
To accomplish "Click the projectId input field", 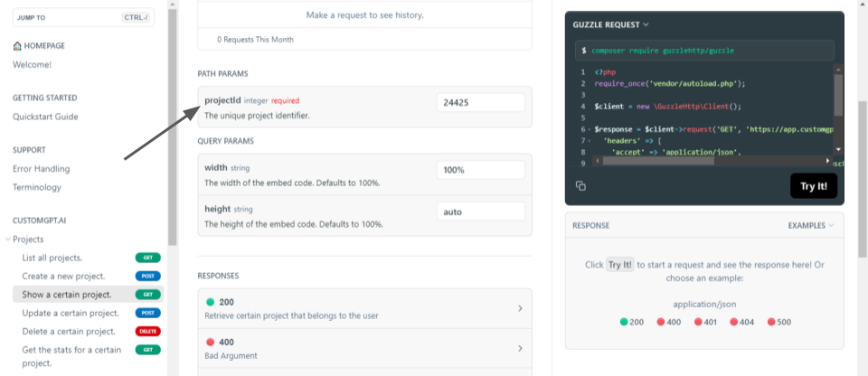I will (x=481, y=102).
